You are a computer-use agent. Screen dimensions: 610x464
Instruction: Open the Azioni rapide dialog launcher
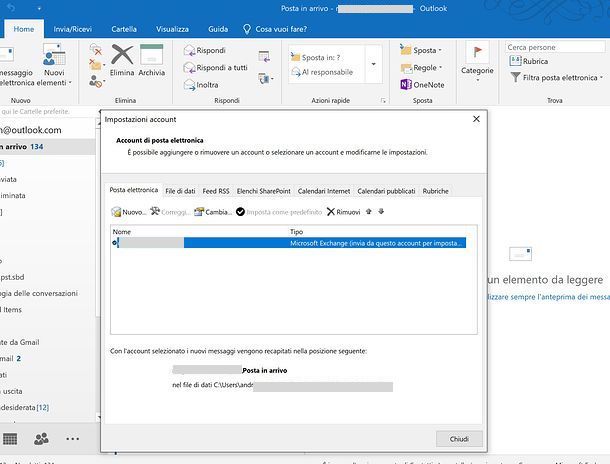click(x=383, y=101)
